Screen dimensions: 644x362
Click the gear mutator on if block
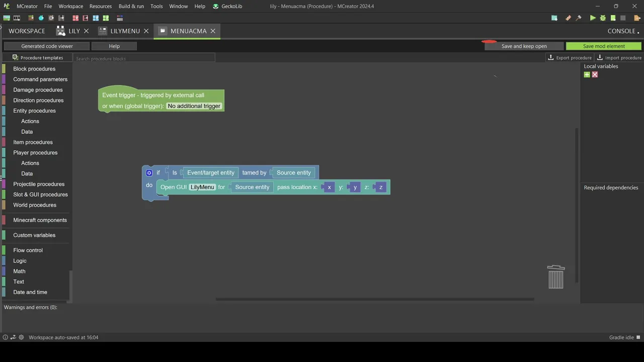149,172
